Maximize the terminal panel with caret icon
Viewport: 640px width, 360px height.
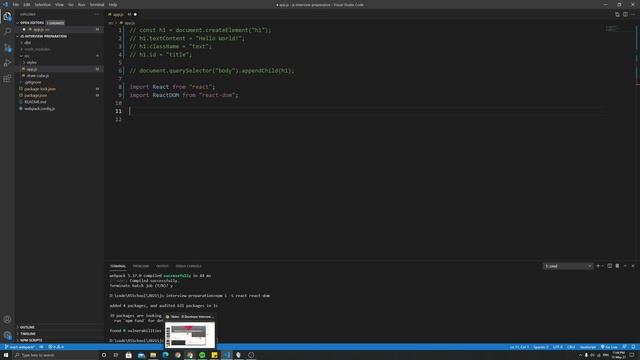tap(625, 266)
